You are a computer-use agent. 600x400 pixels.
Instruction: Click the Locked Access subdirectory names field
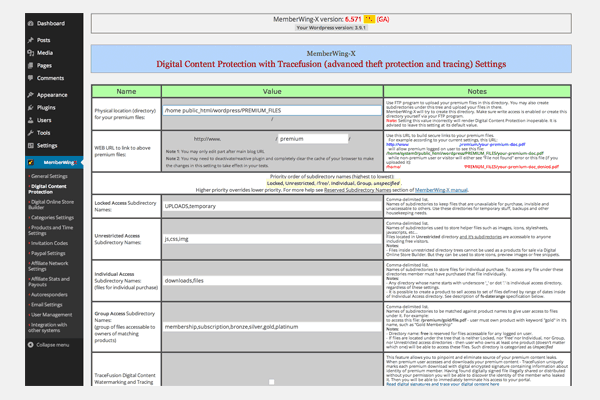tap(270, 176)
